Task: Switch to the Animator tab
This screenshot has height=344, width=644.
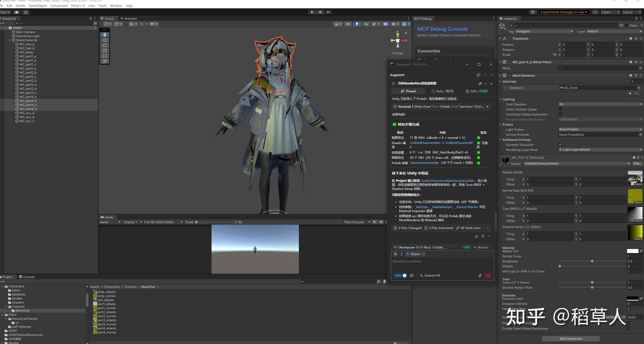Action: tap(129, 18)
